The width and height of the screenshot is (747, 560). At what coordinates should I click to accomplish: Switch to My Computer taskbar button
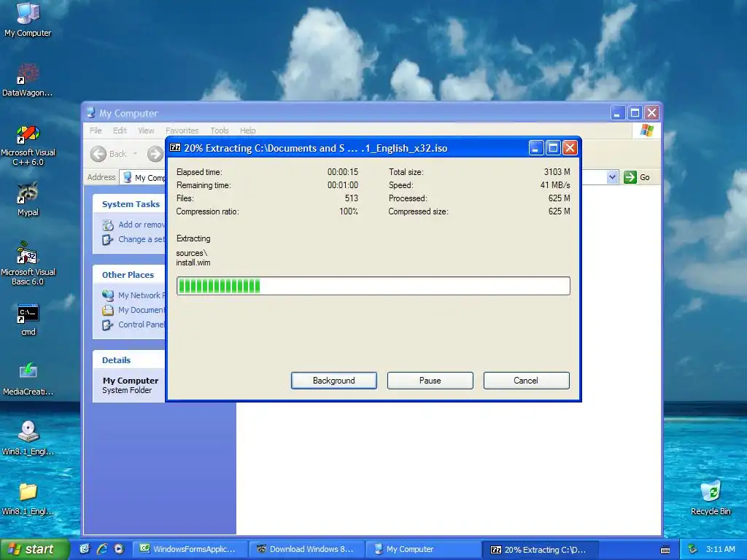click(x=424, y=549)
